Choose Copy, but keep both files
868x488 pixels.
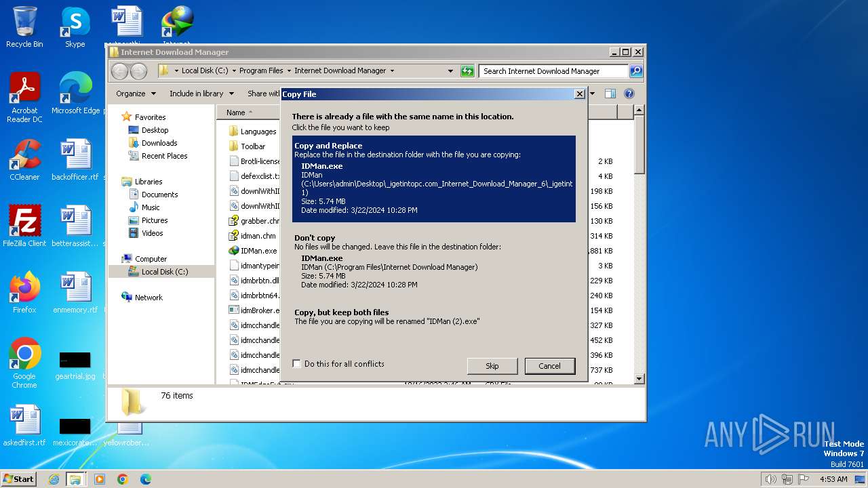point(434,317)
